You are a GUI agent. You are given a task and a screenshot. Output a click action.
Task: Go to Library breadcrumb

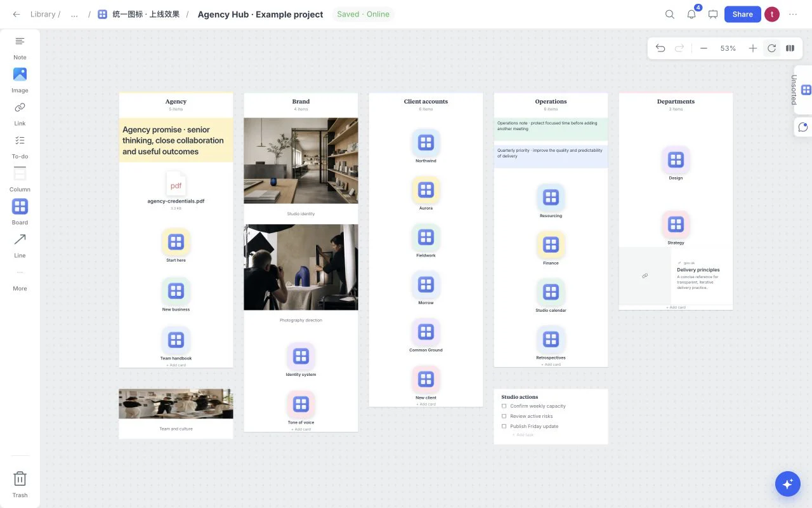[43, 14]
